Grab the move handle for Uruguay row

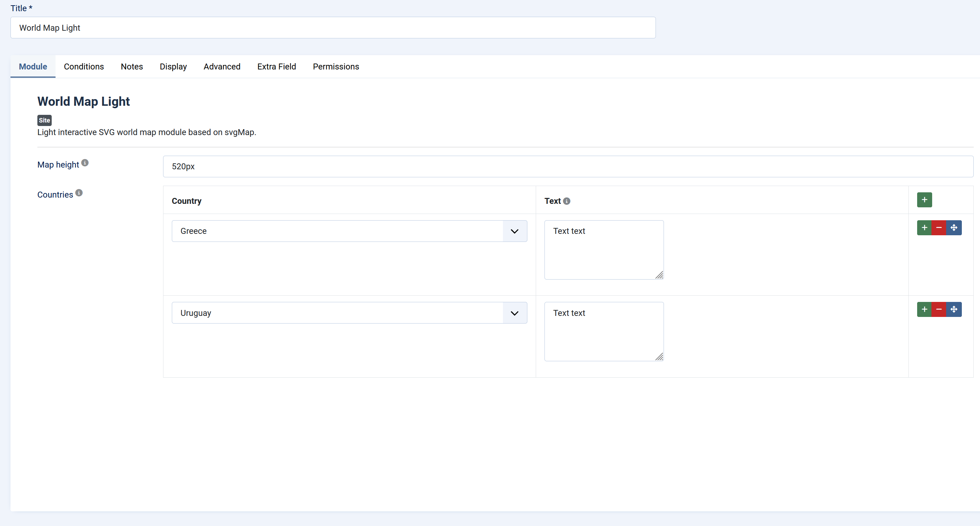[x=954, y=309]
